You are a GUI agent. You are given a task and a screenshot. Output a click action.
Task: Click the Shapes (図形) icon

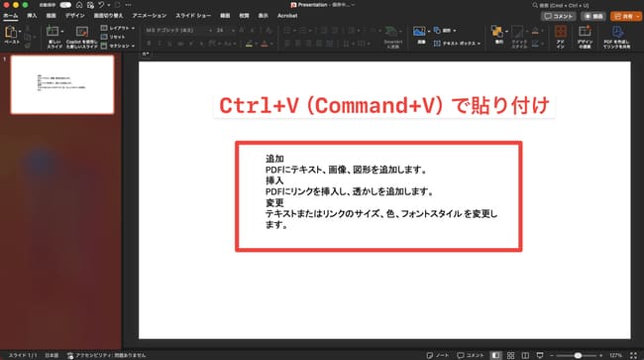click(x=437, y=31)
